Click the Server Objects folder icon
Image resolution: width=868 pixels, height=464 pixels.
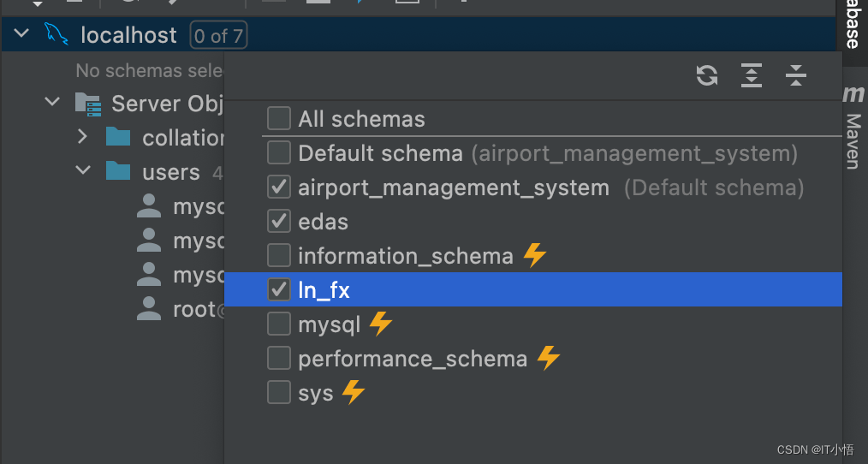click(88, 104)
